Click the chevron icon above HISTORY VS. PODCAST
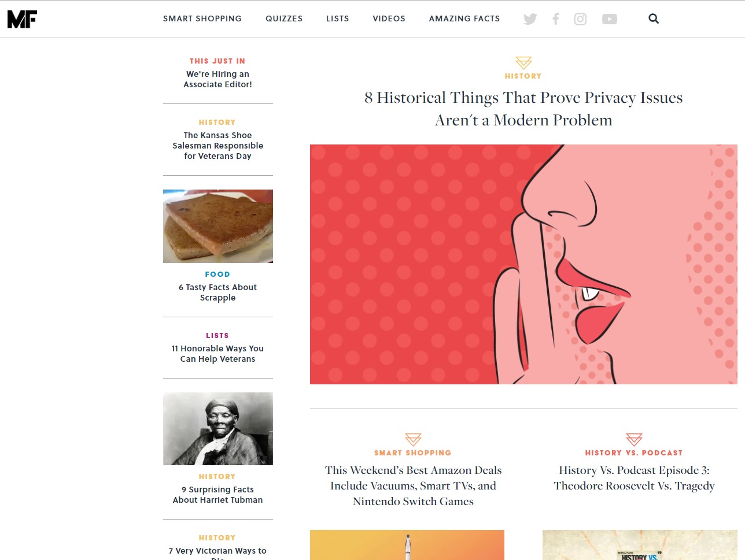Image resolution: width=745 pixels, height=560 pixels. point(634,439)
